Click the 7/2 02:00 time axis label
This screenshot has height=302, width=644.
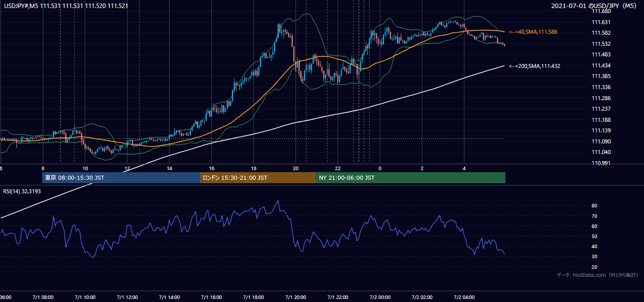click(x=422, y=297)
